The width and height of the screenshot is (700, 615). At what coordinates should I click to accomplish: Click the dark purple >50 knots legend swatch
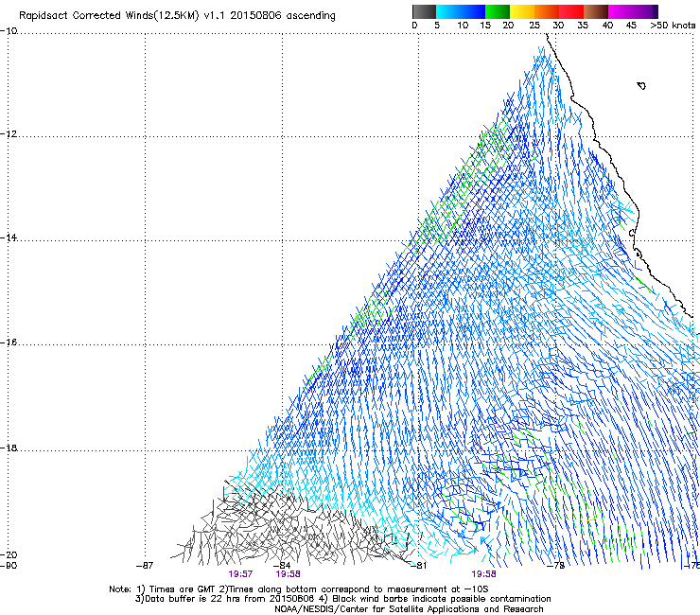point(655,11)
